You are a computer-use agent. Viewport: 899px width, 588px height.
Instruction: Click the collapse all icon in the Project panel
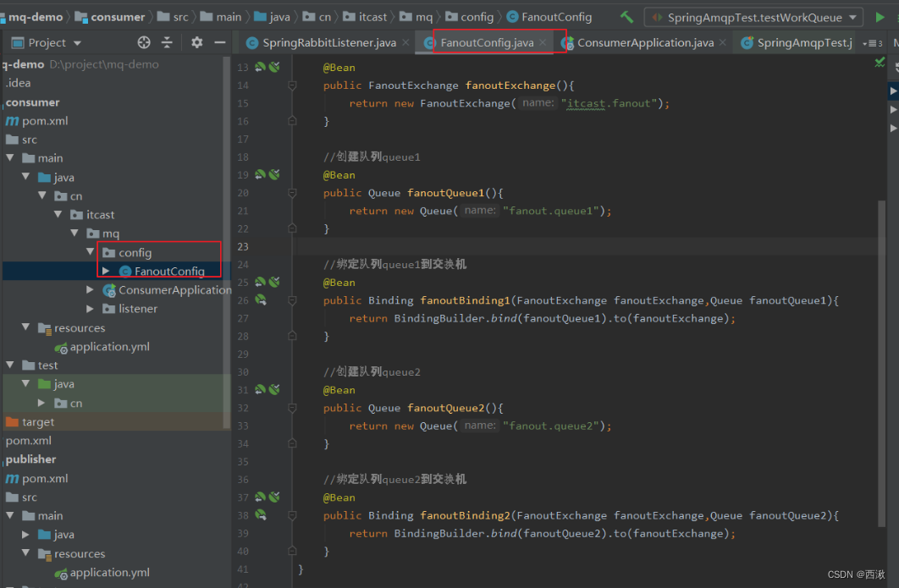[x=167, y=42]
